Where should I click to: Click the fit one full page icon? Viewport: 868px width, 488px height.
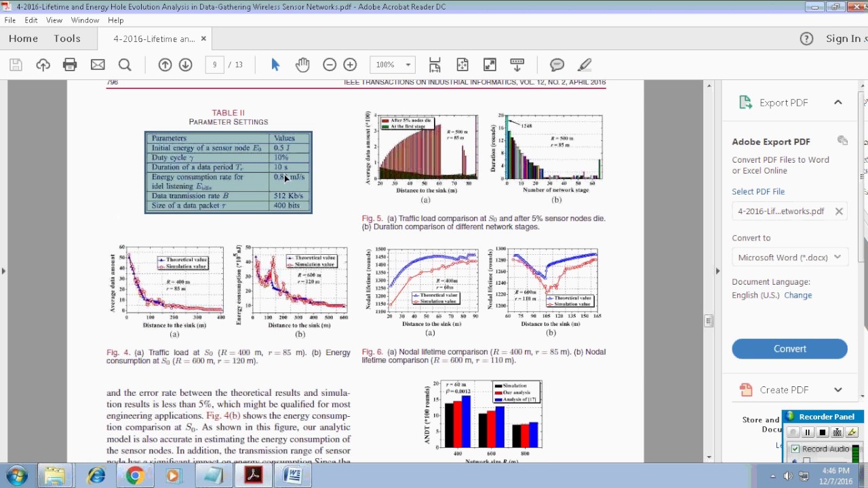coord(462,64)
